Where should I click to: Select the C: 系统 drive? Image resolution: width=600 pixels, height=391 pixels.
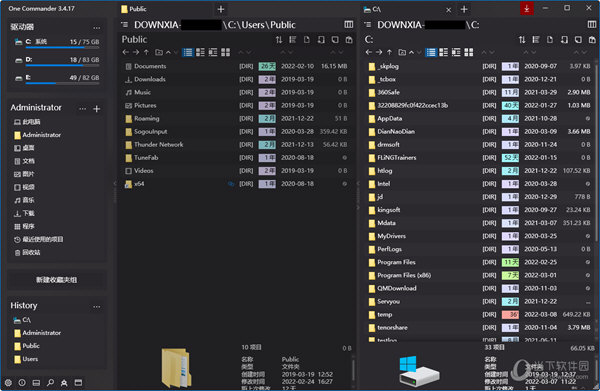click(57, 42)
